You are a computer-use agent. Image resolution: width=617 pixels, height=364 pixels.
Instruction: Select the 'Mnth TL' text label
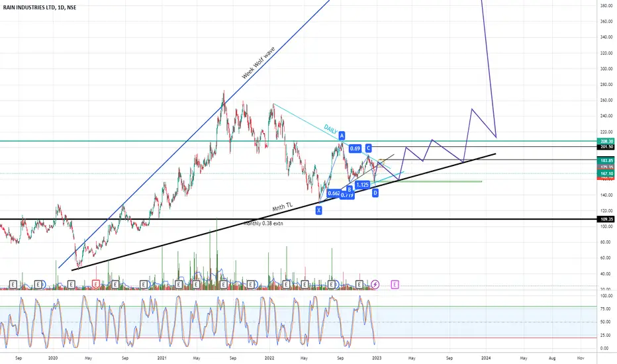tap(283, 206)
